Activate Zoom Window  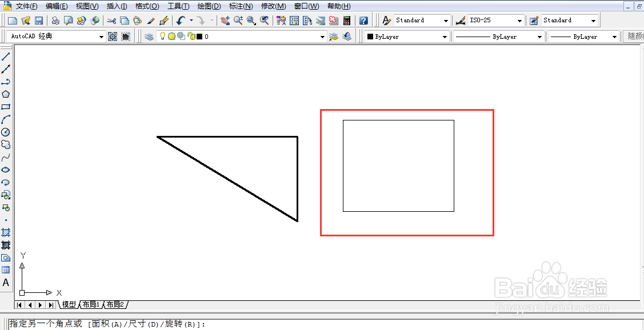tap(251, 21)
